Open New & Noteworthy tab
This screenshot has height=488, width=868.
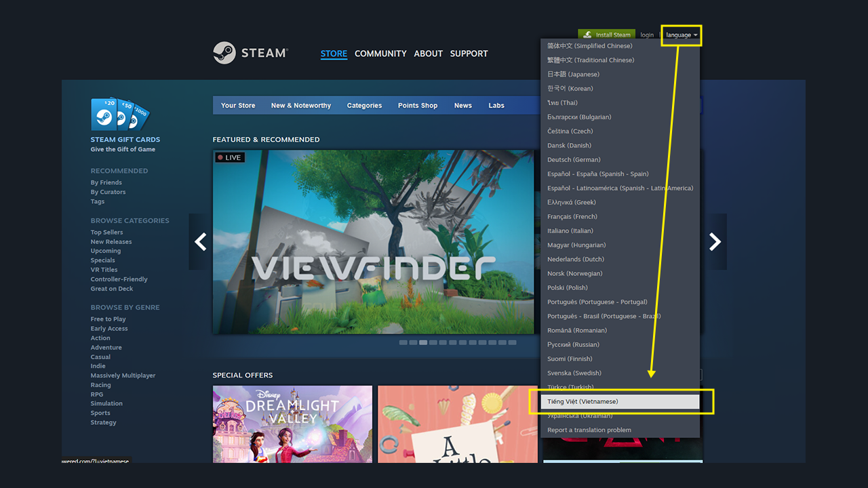(301, 106)
